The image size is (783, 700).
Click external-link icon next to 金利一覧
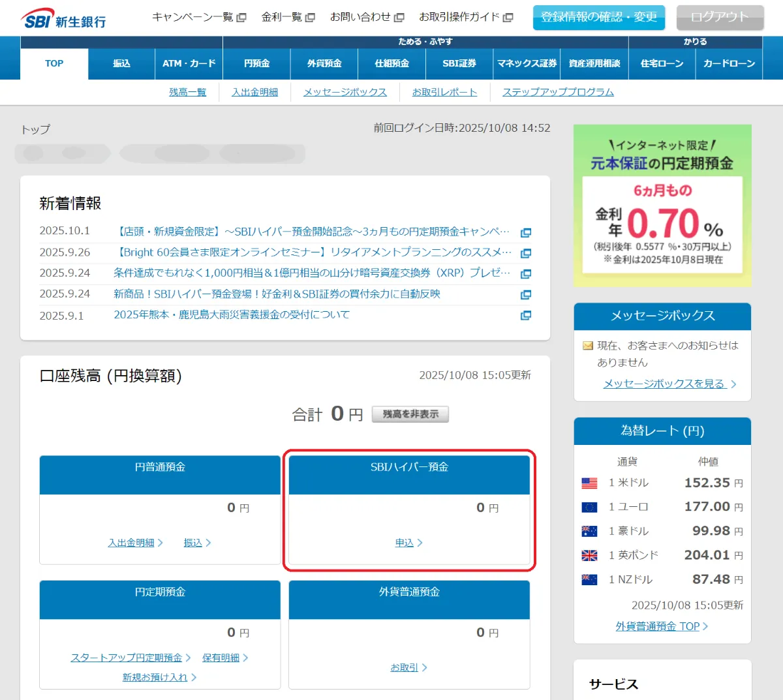[x=310, y=18]
